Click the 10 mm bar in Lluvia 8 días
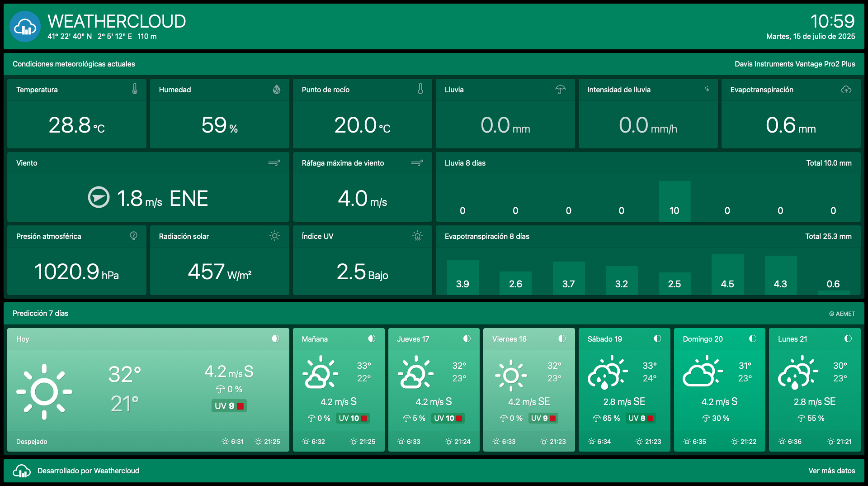Image resolution: width=868 pixels, height=486 pixels. tap(675, 201)
